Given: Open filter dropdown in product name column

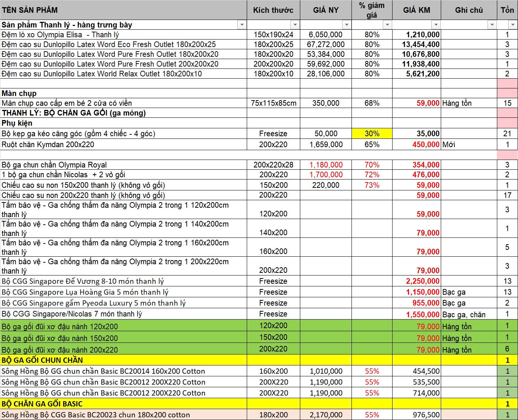Looking at the screenshot, I should click(x=242, y=25).
